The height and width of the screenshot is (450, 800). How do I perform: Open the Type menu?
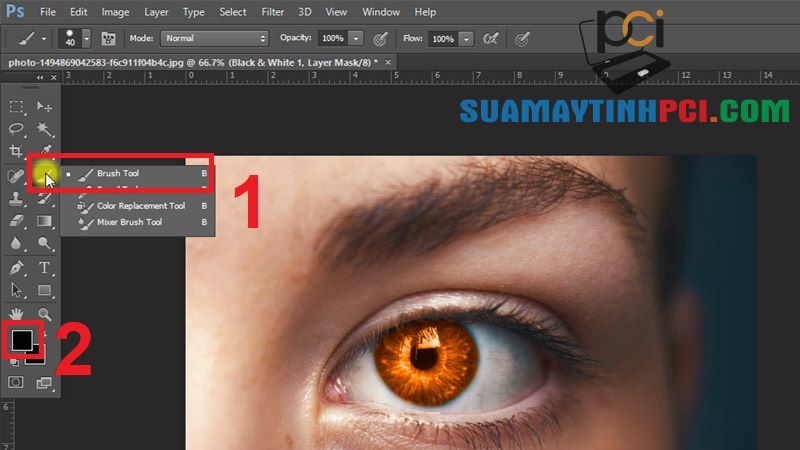click(x=193, y=12)
